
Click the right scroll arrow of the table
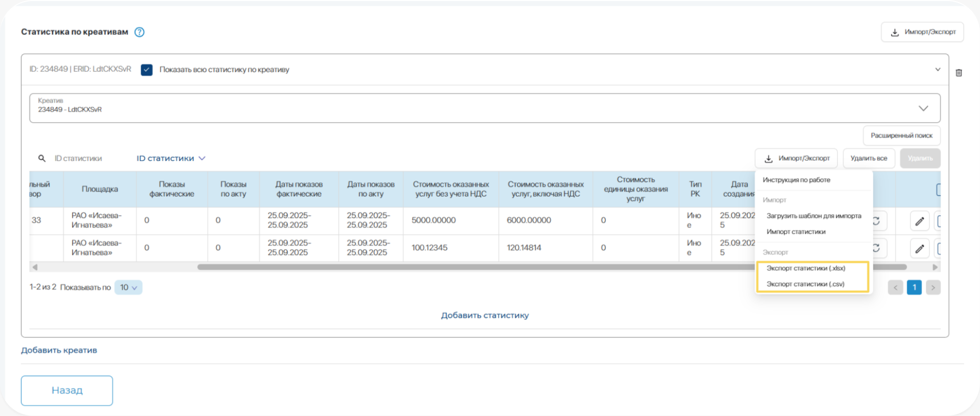(x=935, y=267)
